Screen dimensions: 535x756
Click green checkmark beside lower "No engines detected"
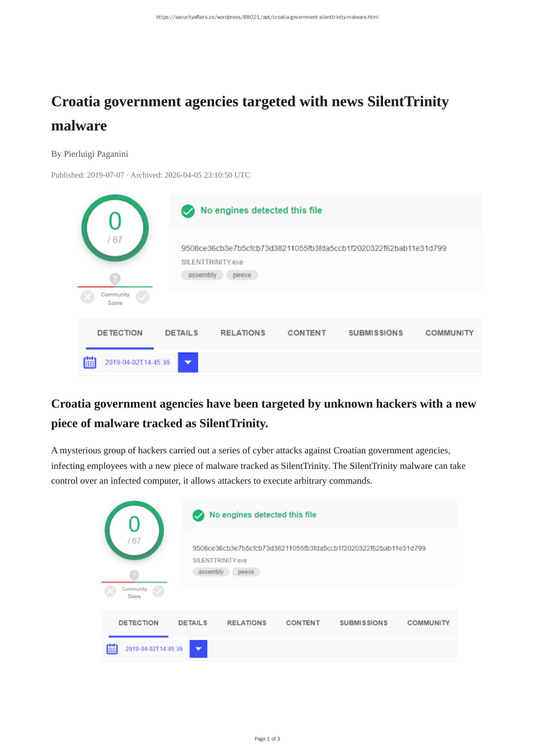pyautogui.click(x=198, y=515)
